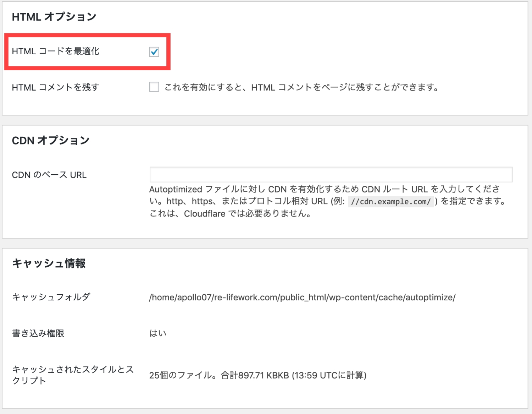Click the CDN のベース URL label
The width and height of the screenshot is (532, 414).
(x=49, y=175)
